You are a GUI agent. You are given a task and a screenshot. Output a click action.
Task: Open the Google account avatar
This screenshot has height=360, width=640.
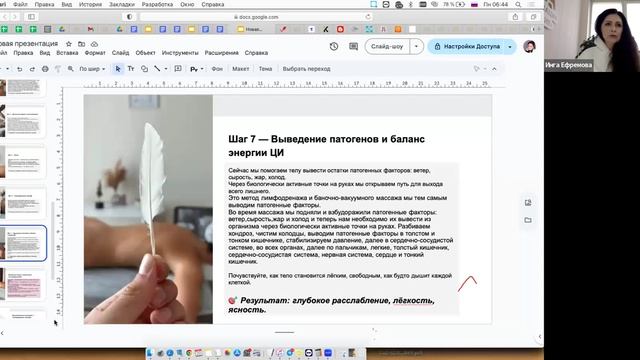pos(529,47)
